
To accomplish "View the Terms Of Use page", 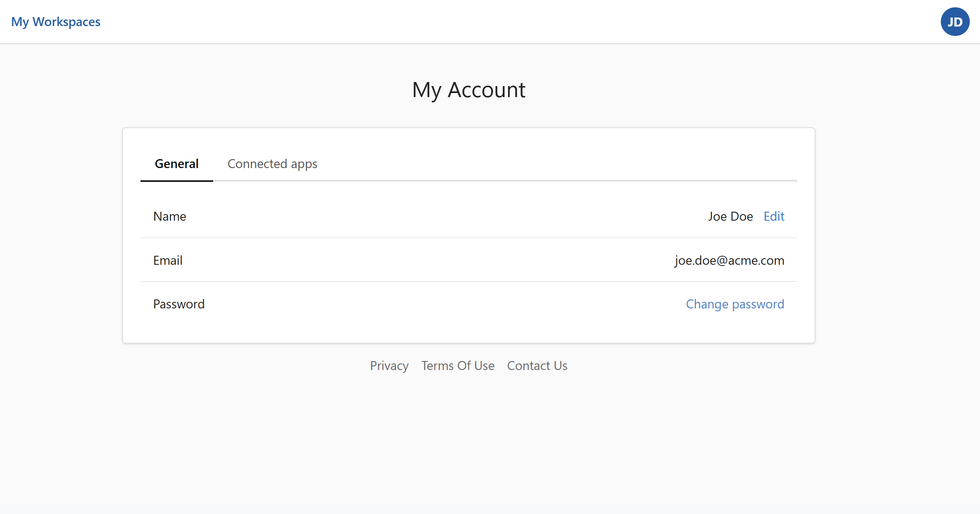I will [458, 366].
